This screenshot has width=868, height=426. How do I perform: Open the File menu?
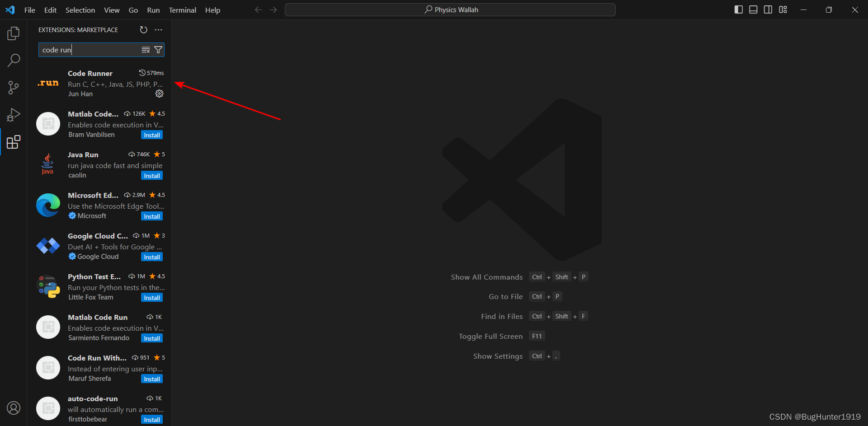click(30, 10)
